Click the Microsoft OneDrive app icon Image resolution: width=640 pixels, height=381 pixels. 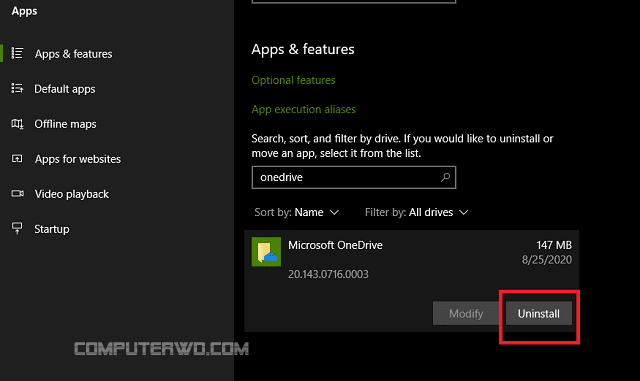tap(266, 252)
